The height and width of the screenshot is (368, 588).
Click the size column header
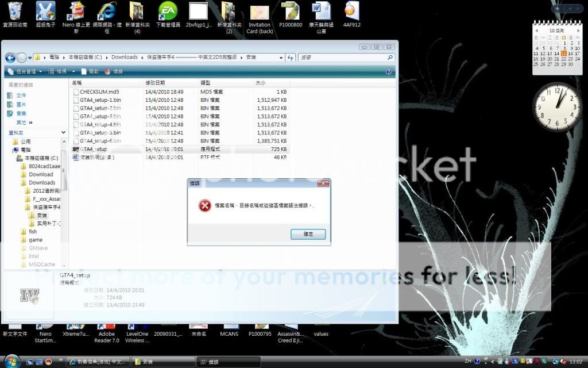[x=260, y=83]
